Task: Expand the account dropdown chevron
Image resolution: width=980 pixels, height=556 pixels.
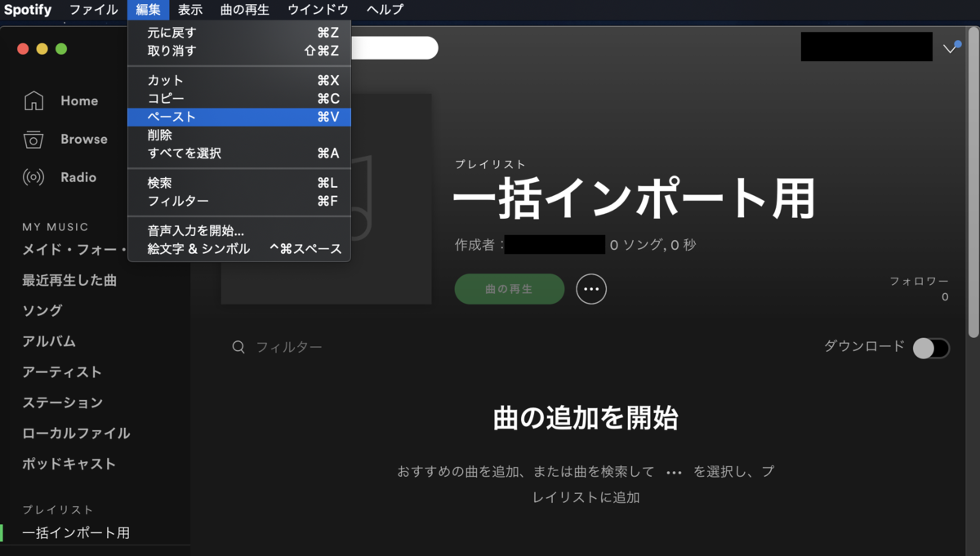Action: point(950,49)
